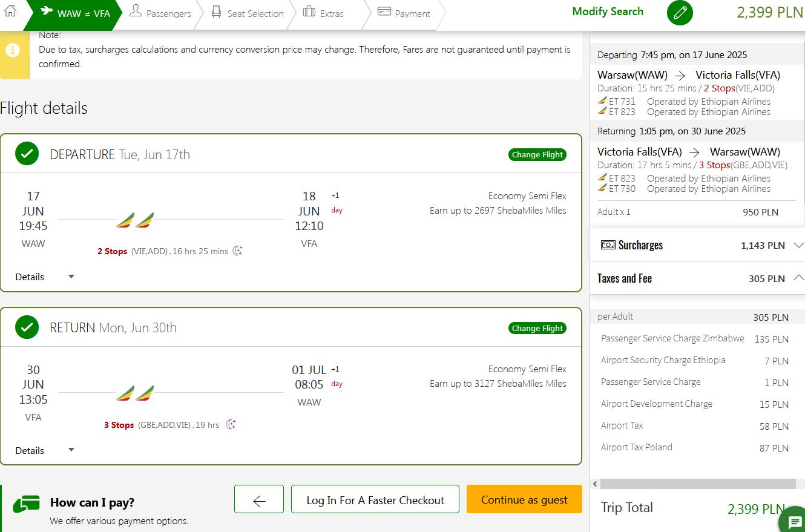Viewport: 805px width, 532px height.
Task: Click the payment card icon by 'How can I pay?'
Action: (x=26, y=504)
